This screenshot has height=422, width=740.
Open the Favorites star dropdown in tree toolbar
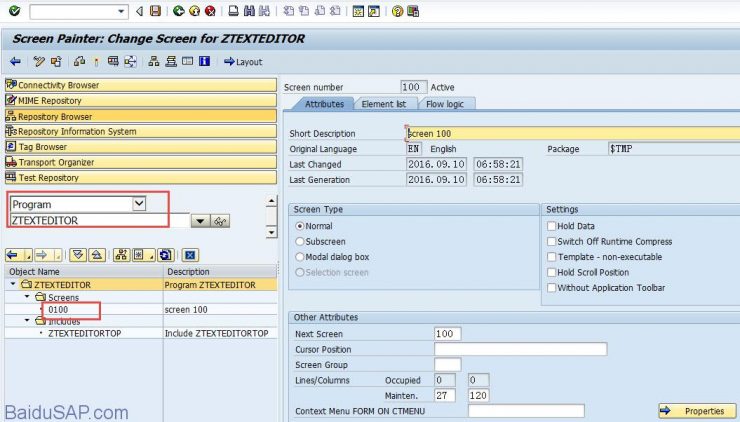pyautogui.click(x=143, y=255)
